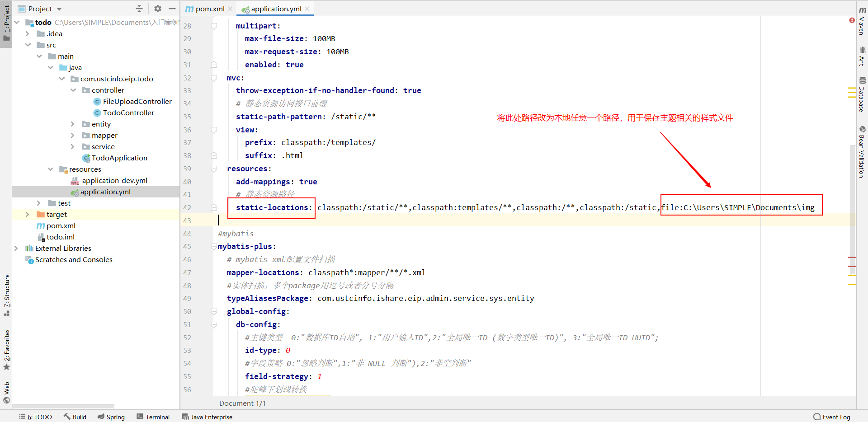Image resolution: width=868 pixels, height=422 pixels.
Task: Open the Event Log
Action: coord(832,417)
